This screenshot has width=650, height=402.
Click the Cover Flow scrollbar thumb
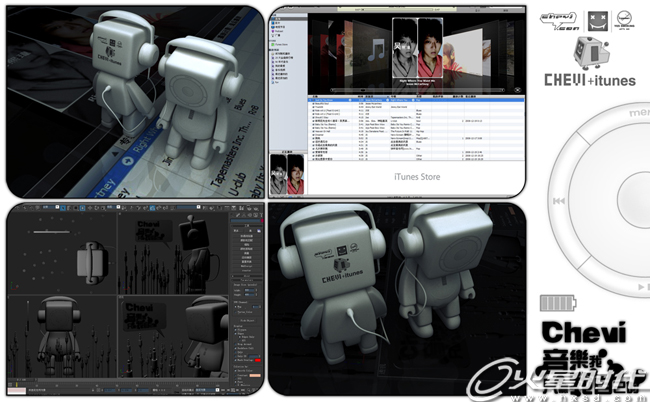(x=363, y=90)
